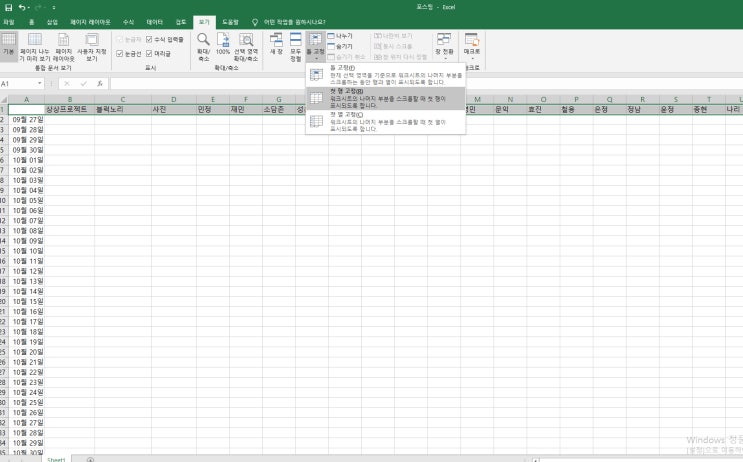Viewport: 743px width, 462px height.
Task: Select cell containing 블랙노리
Action: tap(123, 109)
